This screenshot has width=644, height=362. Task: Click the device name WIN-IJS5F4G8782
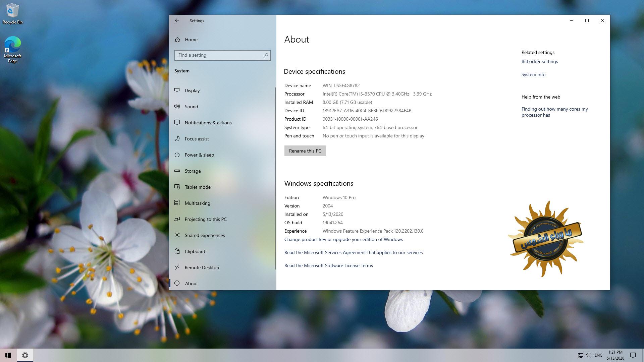tap(341, 85)
